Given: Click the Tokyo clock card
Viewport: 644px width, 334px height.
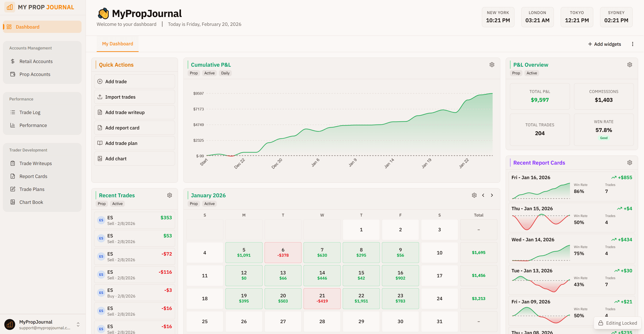Looking at the screenshot, I should point(577,17).
